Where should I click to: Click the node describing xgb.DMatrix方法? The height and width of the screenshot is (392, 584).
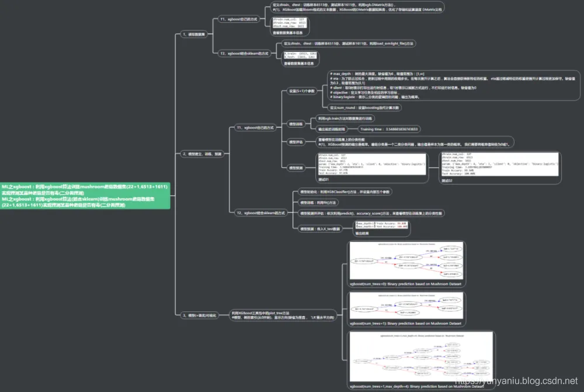coord(357,8)
